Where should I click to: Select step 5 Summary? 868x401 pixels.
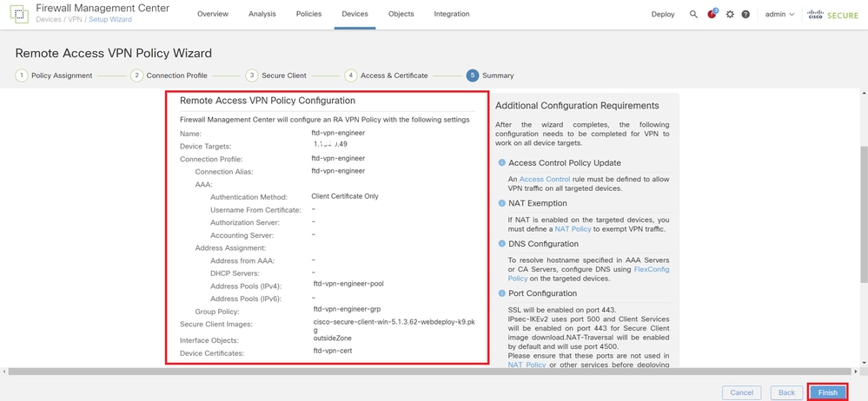(x=490, y=76)
